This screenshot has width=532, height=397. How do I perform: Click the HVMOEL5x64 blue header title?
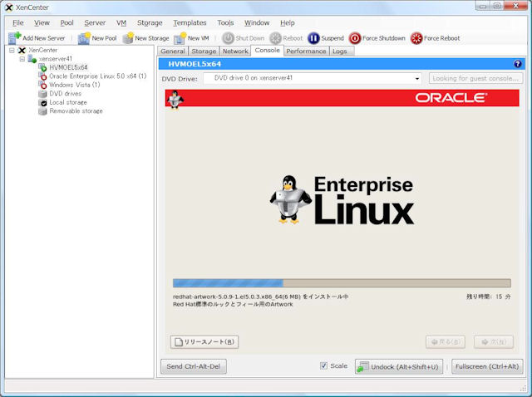(195, 64)
